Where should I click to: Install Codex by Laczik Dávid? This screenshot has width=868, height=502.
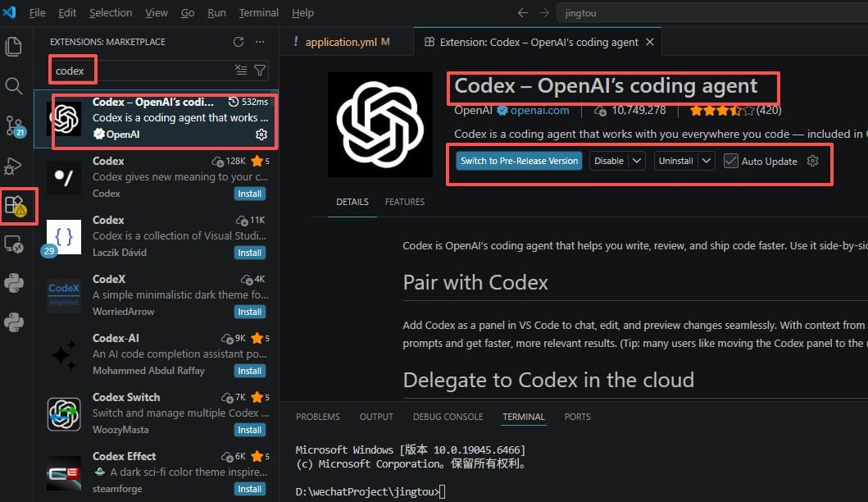point(250,253)
